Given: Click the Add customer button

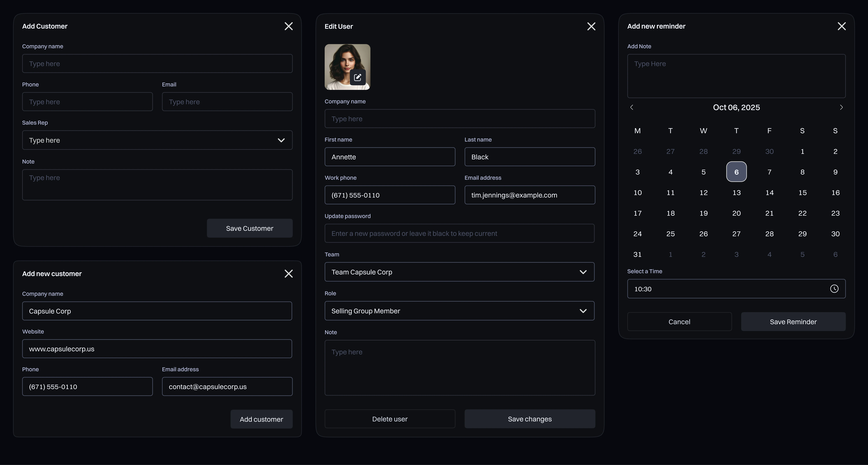Looking at the screenshot, I should (261, 419).
